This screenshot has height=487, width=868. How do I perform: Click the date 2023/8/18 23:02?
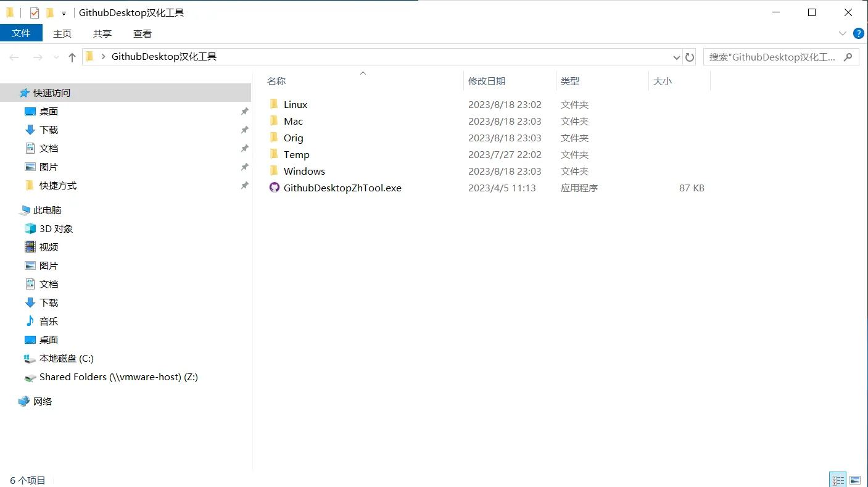(505, 104)
